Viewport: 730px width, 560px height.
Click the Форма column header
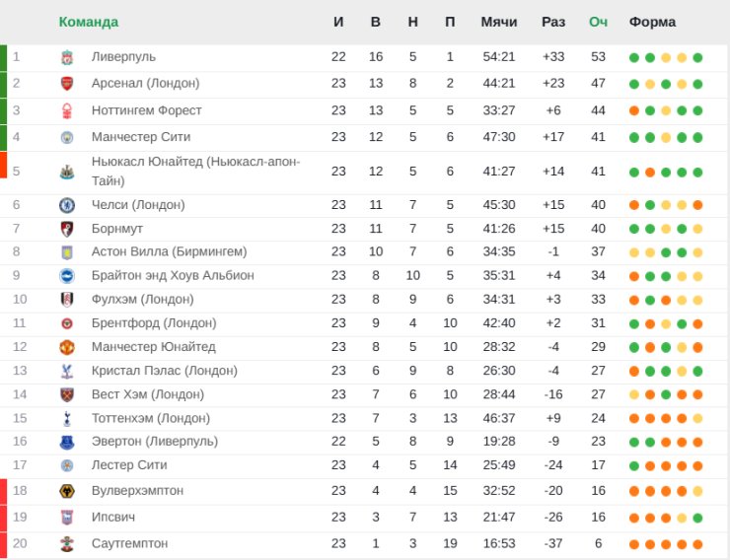pos(652,22)
